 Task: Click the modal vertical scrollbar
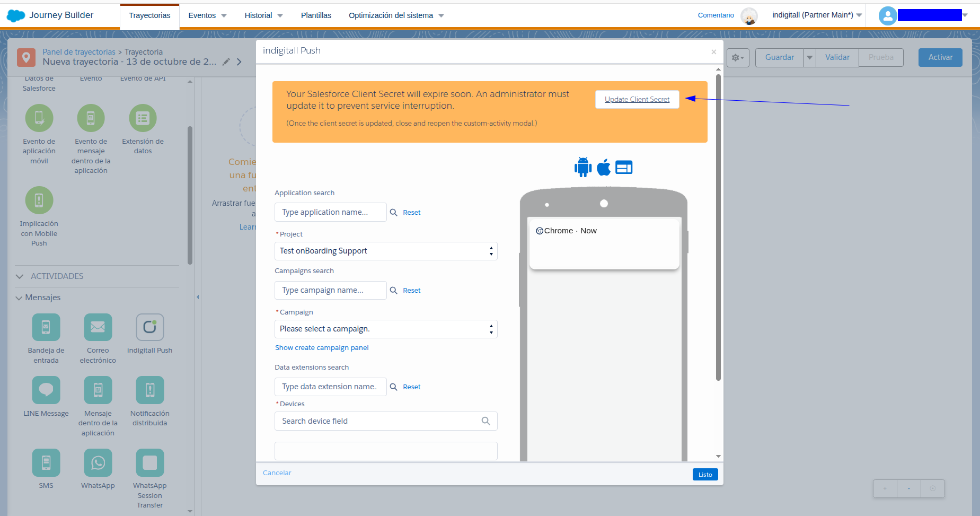718,228
